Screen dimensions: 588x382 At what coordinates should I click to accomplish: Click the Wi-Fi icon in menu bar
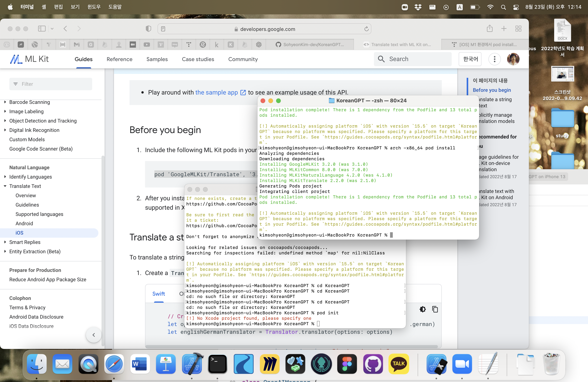pyautogui.click(x=490, y=7)
